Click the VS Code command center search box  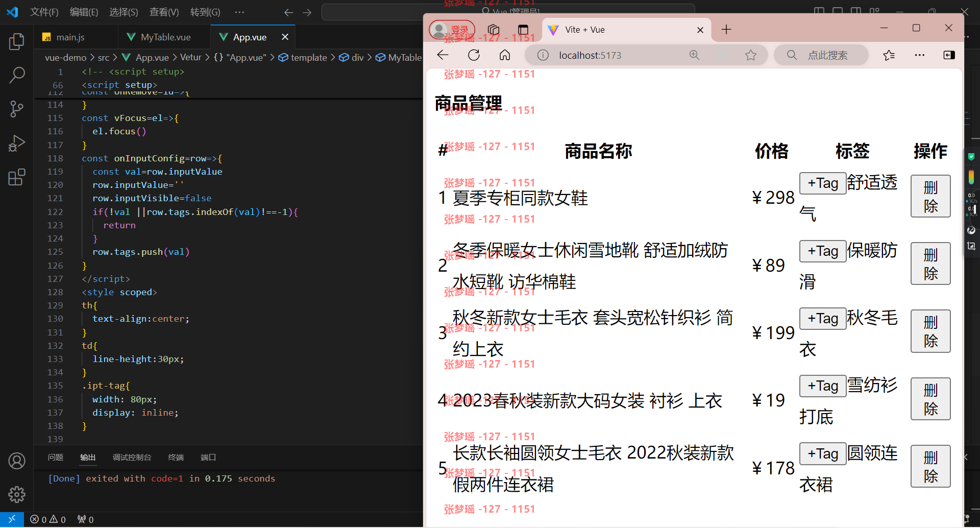click(x=508, y=12)
